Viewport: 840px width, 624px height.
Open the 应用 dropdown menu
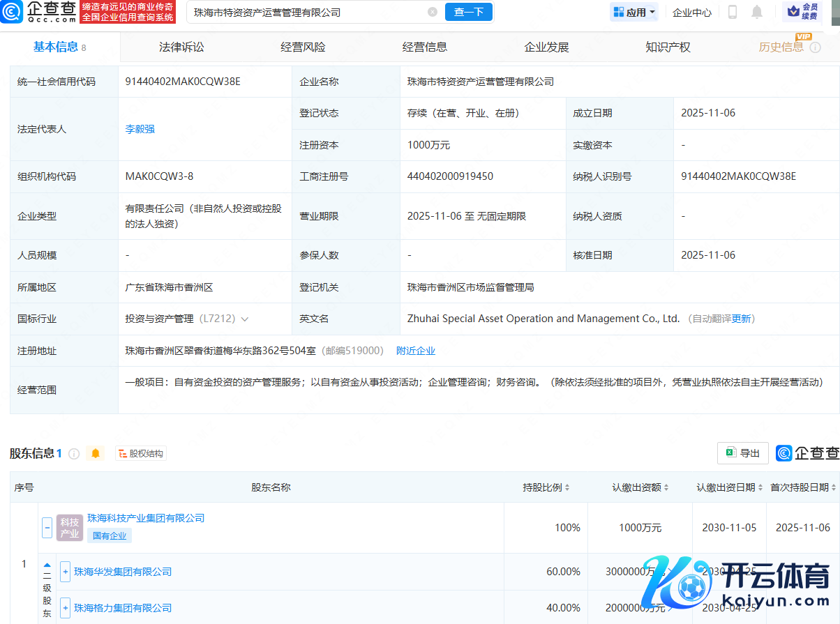[634, 12]
